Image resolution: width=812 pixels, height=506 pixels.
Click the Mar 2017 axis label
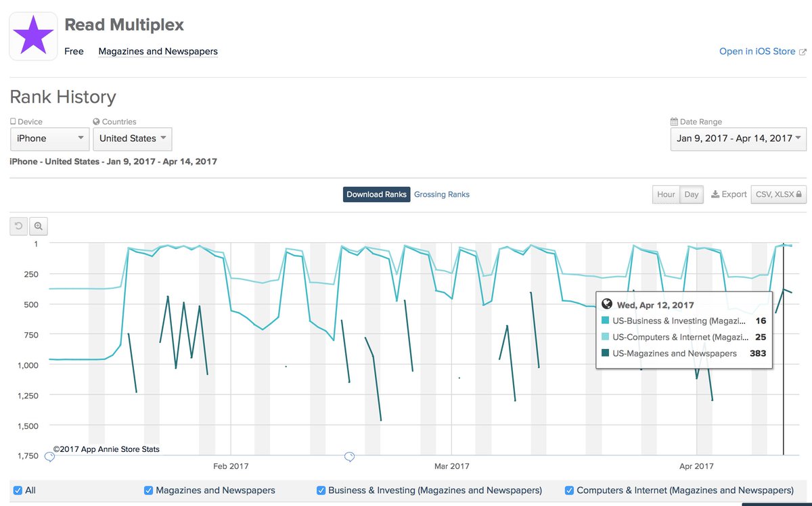coord(451,466)
